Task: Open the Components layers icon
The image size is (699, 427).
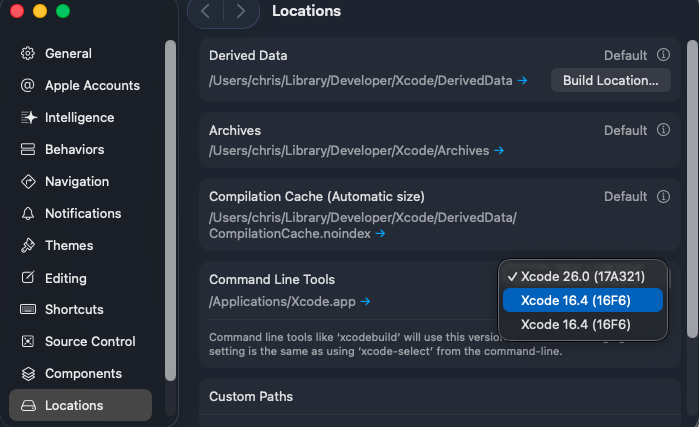Action: pyautogui.click(x=28, y=374)
